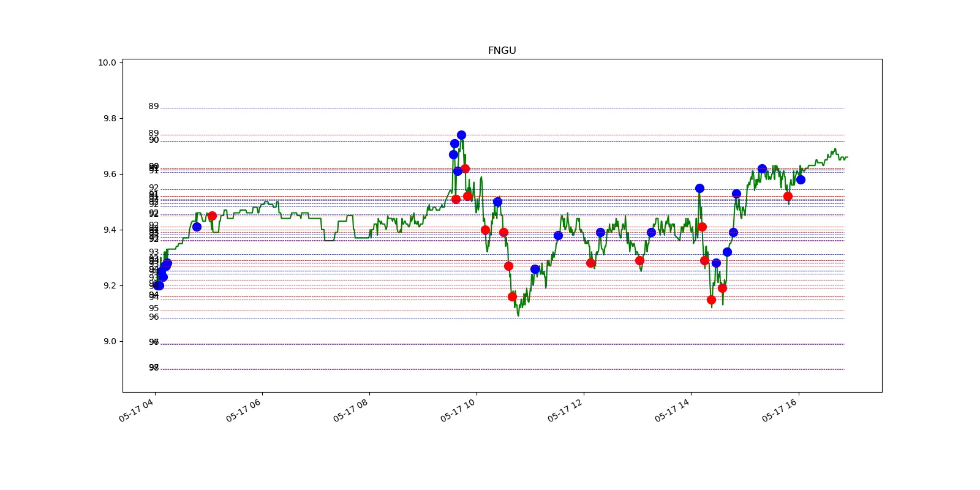Click the topmost 89 level label near 9.83
The width and height of the screenshot is (980, 490).
(x=154, y=107)
